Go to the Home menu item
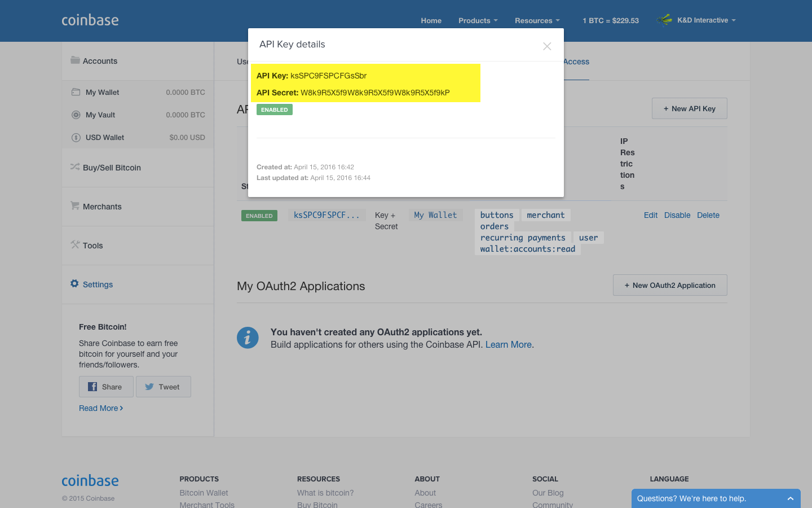Image resolution: width=812 pixels, height=508 pixels. (431, 21)
